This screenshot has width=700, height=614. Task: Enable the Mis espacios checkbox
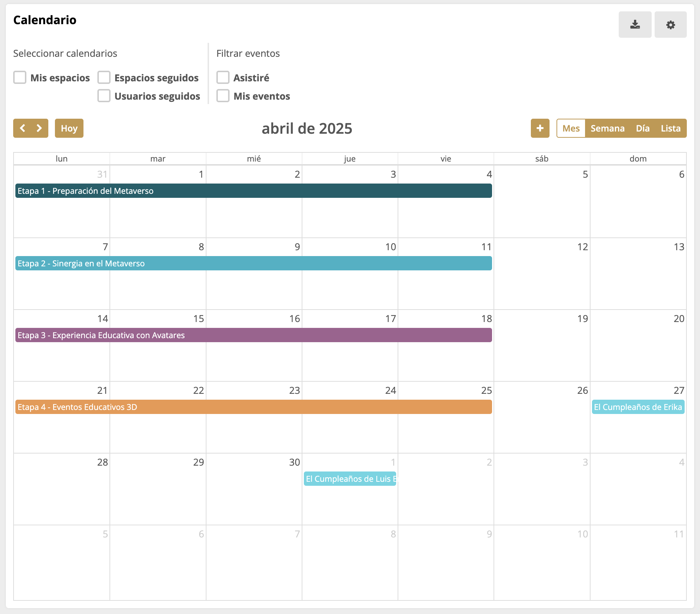pyautogui.click(x=20, y=78)
